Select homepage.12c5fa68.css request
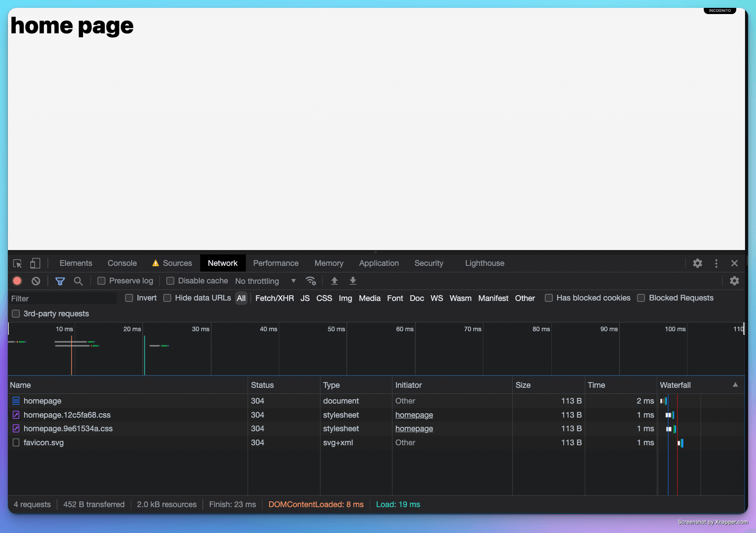The image size is (756, 533). pos(376,415)
